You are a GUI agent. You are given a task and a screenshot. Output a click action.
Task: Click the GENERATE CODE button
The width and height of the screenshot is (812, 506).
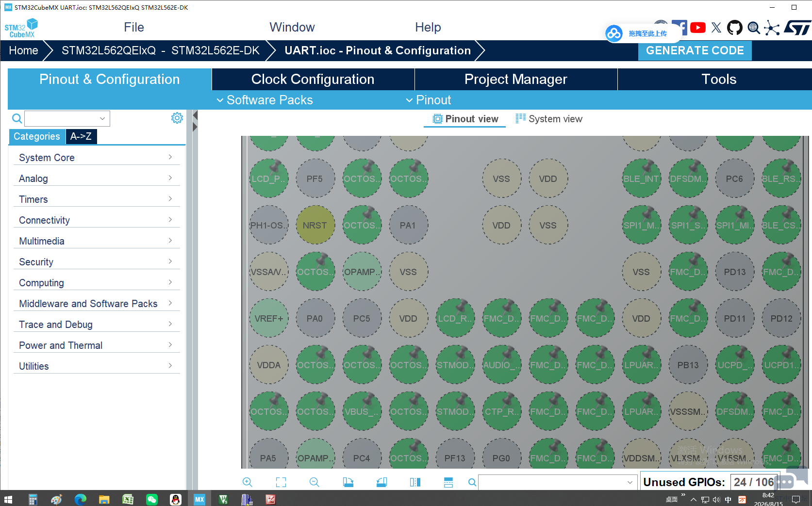695,50
